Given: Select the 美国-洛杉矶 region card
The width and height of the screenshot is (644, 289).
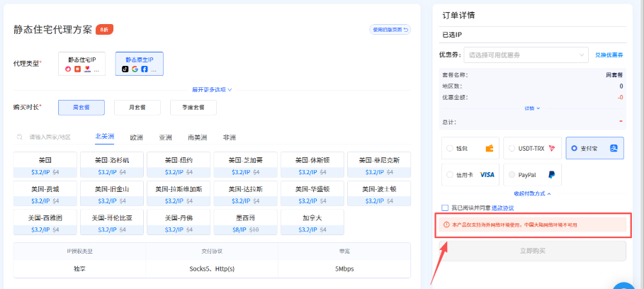Looking at the screenshot, I should click(112, 166).
